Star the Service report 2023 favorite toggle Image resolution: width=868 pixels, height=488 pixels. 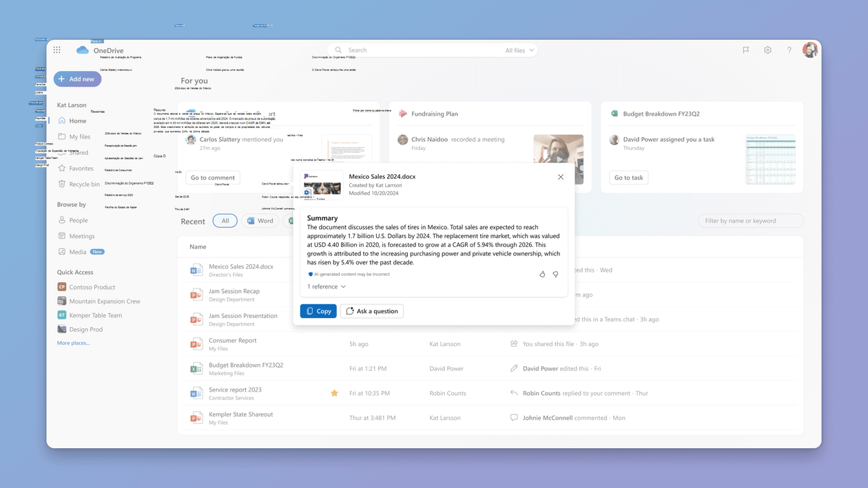pos(334,393)
